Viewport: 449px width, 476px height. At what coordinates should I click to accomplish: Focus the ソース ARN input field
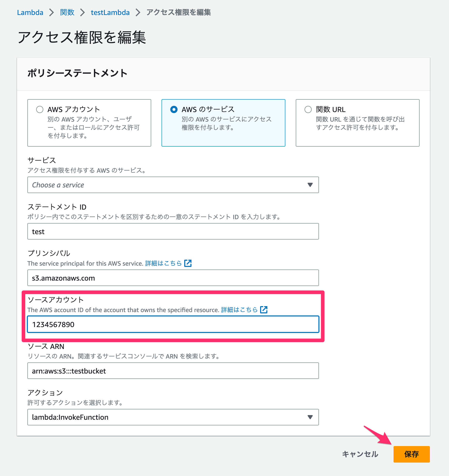click(x=173, y=371)
